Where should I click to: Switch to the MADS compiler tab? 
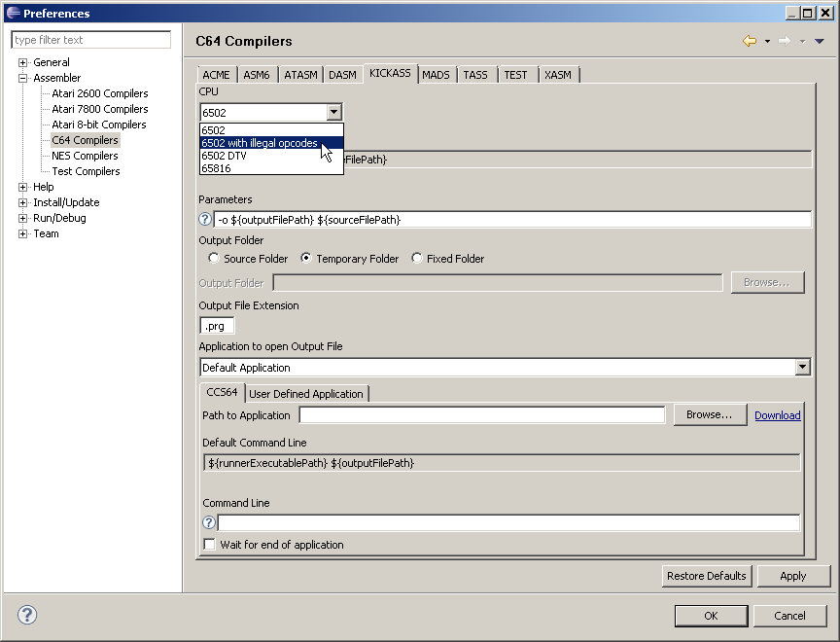[x=436, y=75]
